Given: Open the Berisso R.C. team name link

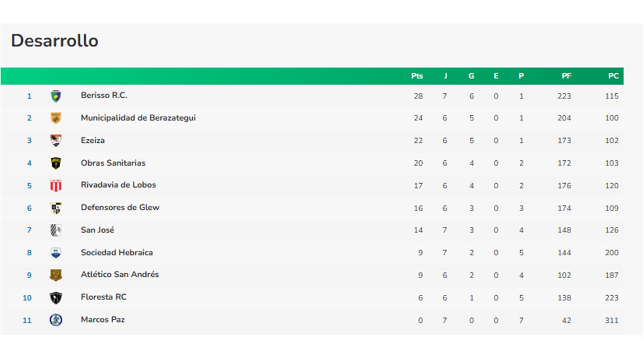Looking at the screenshot, I should point(104,95).
